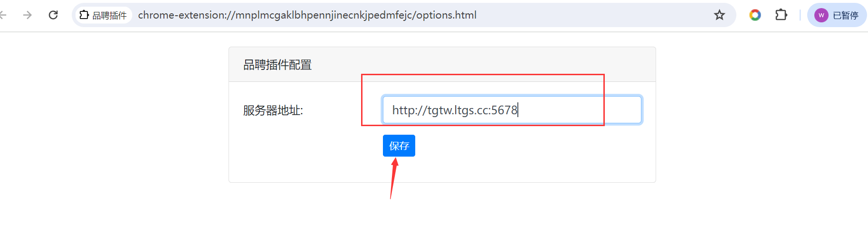This screenshot has height=248, width=868.
Task: Click the purple W profile avatar
Action: (821, 15)
